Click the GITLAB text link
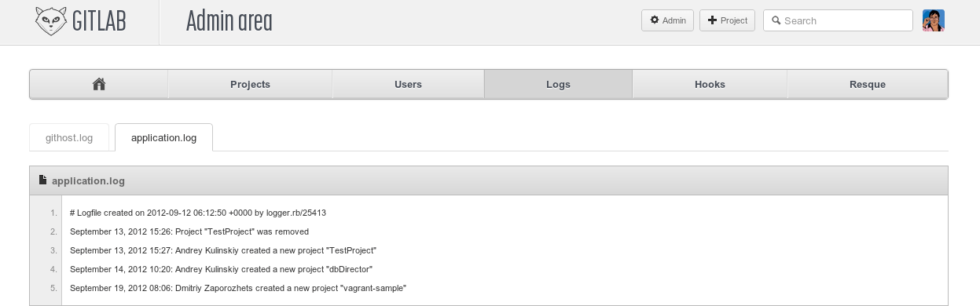 (x=99, y=22)
